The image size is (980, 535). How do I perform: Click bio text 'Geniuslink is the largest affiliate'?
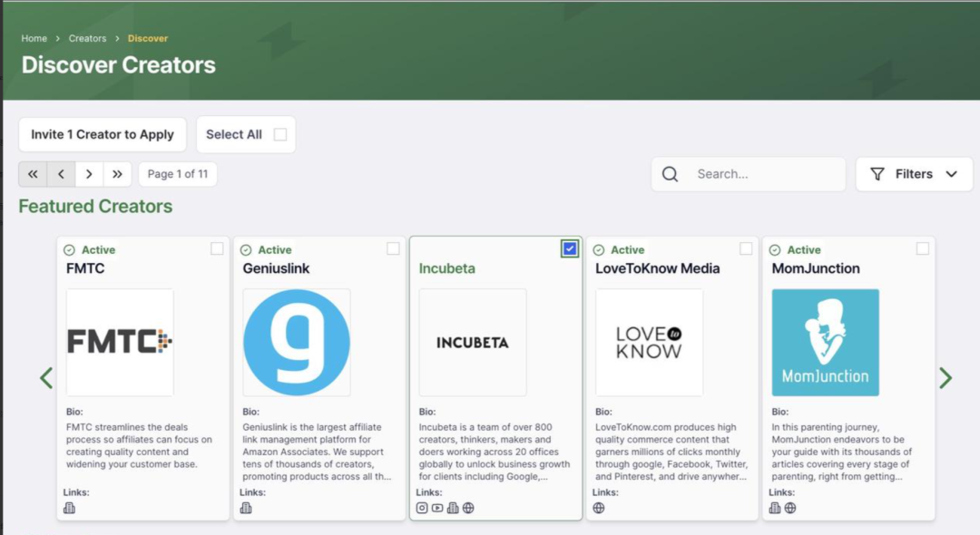point(312,427)
